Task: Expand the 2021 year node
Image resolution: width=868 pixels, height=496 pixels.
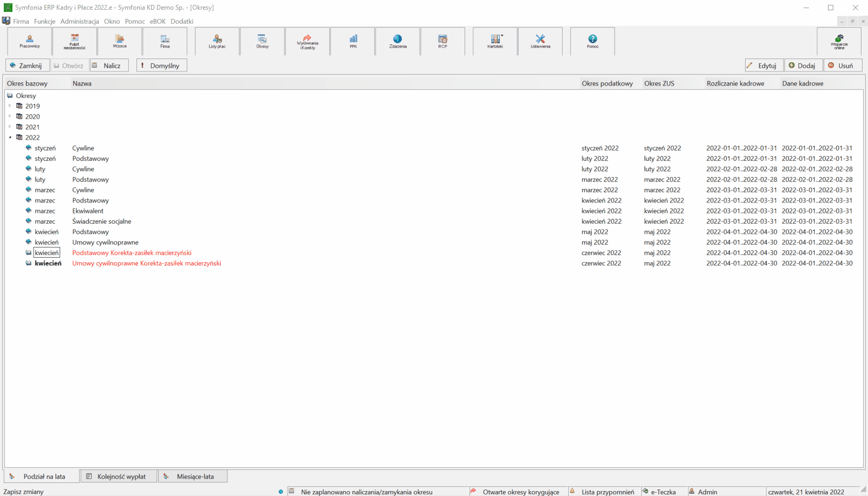Action: click(10, 127)
